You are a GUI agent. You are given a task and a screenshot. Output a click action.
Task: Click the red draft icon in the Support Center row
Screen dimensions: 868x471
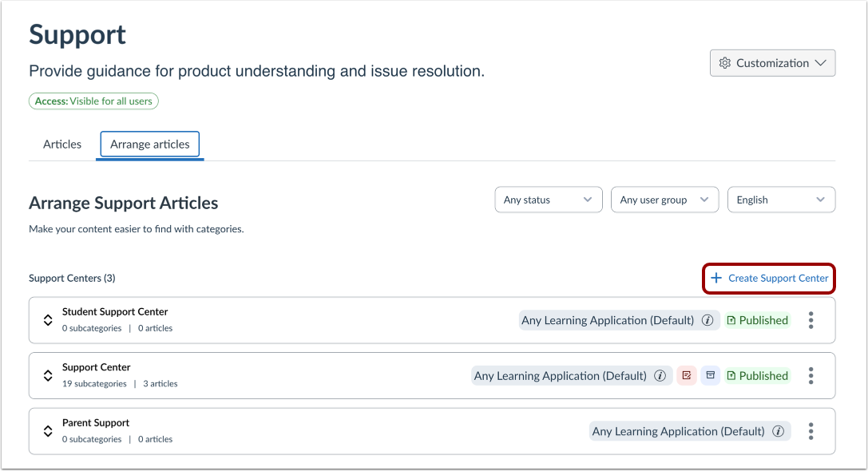pos(686,376)
